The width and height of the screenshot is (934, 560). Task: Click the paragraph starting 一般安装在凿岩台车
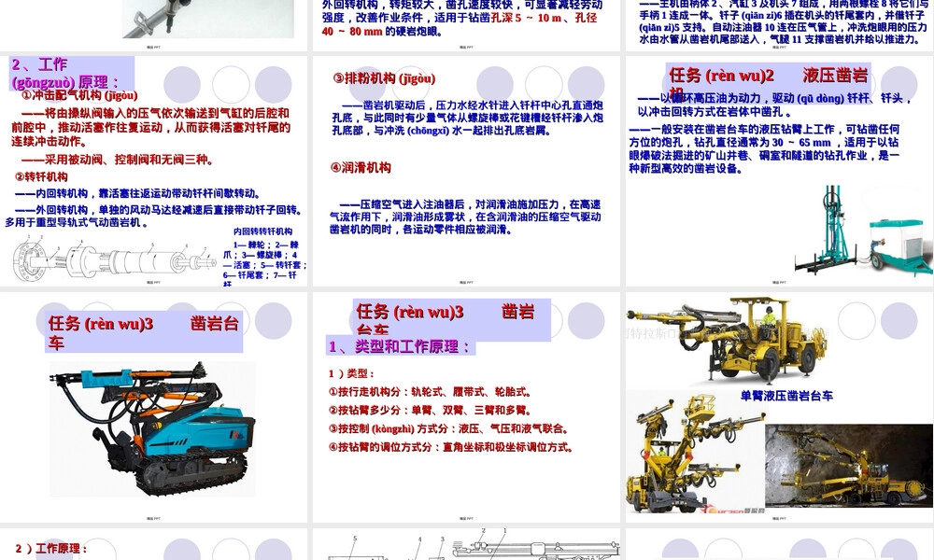click(x=764, y=148)
